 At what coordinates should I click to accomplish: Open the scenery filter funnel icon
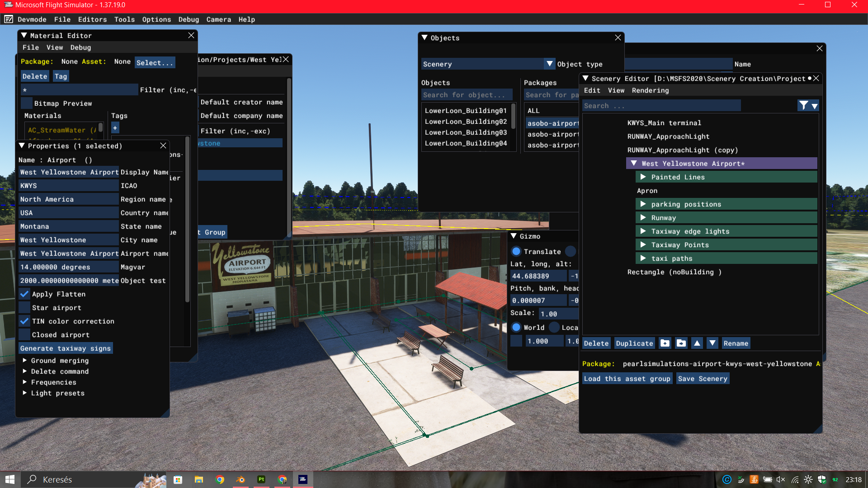tap(803, 106)
